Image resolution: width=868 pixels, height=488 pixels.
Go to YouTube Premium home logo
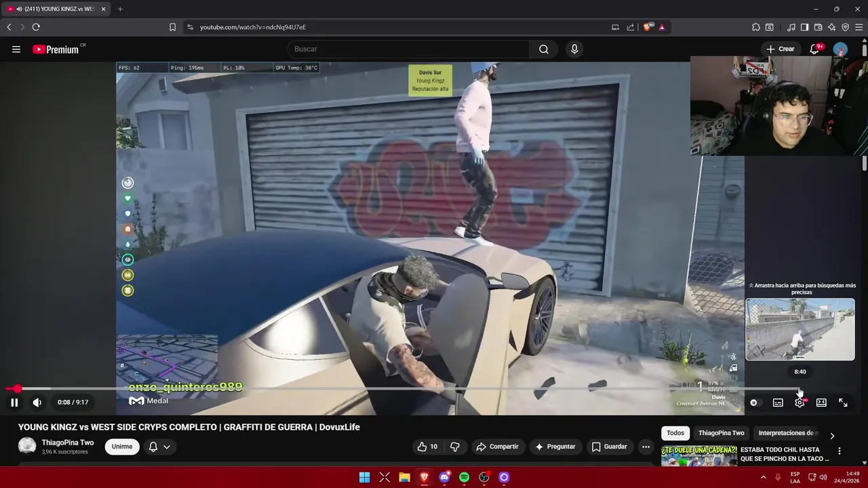(x=56, y=49)
